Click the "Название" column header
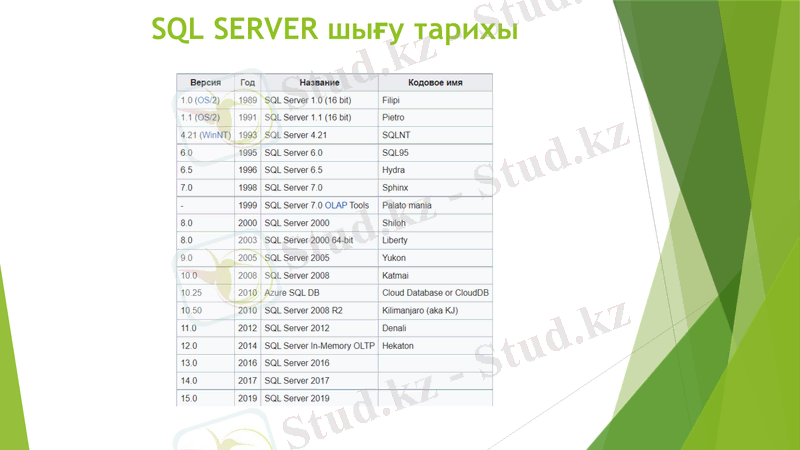Screen dimensions: 800x450 [319, 83]
